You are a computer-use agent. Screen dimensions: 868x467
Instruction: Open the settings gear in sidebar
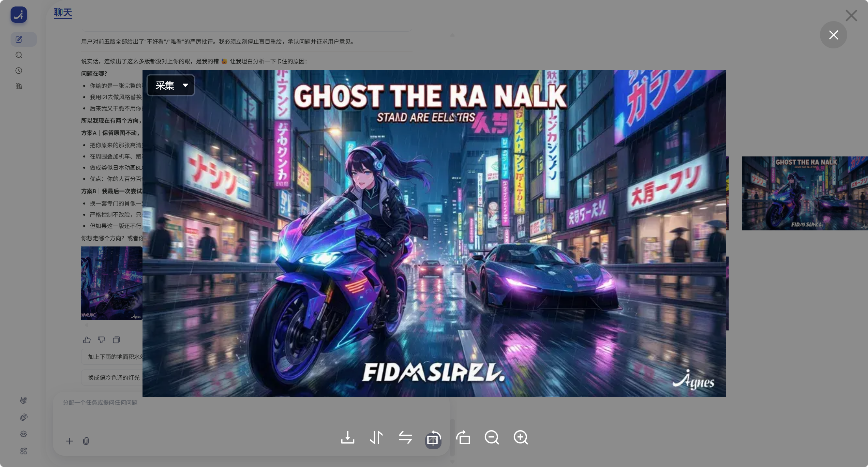23,434
